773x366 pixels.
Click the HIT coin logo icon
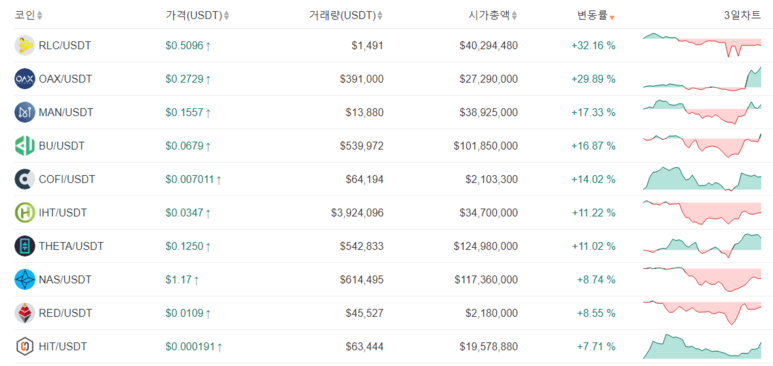(x=24, y=346)
